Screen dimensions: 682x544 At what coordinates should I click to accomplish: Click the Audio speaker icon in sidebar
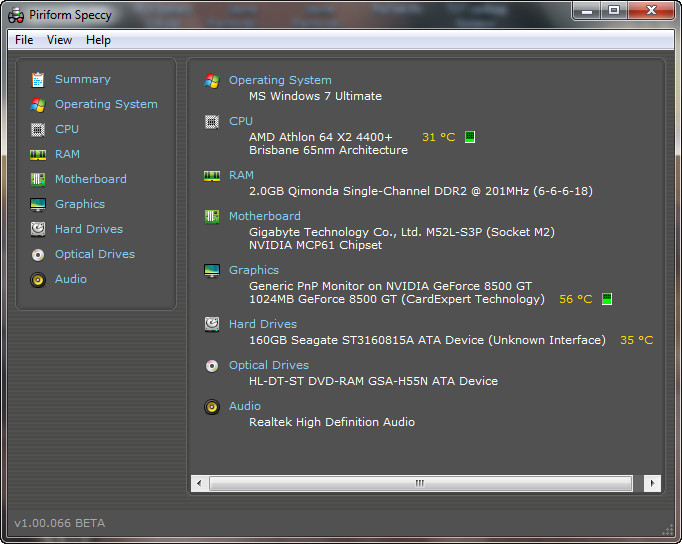tap(38, 279)
